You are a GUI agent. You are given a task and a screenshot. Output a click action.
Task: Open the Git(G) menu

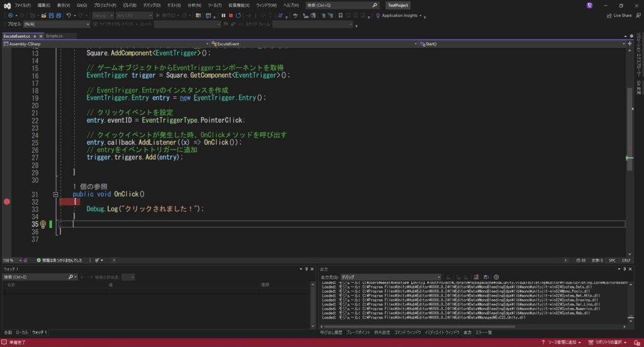point(82,5)
